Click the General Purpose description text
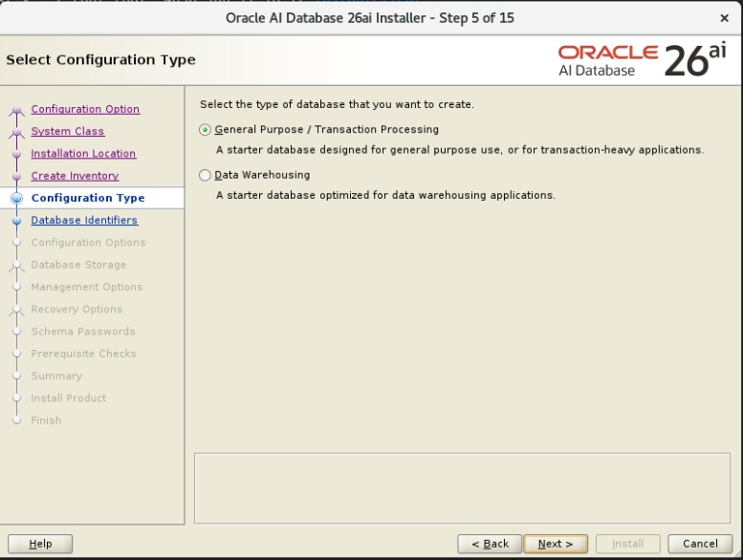The image size is (743, 560). (460, 150)
